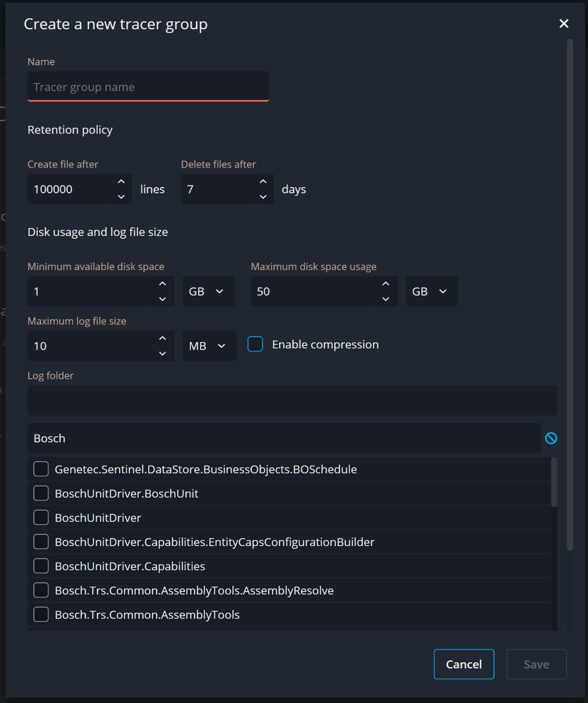Open Maximum disk space usage unit dropdown
This screenshot has width=588, height=703.
(x=432, y=291)
